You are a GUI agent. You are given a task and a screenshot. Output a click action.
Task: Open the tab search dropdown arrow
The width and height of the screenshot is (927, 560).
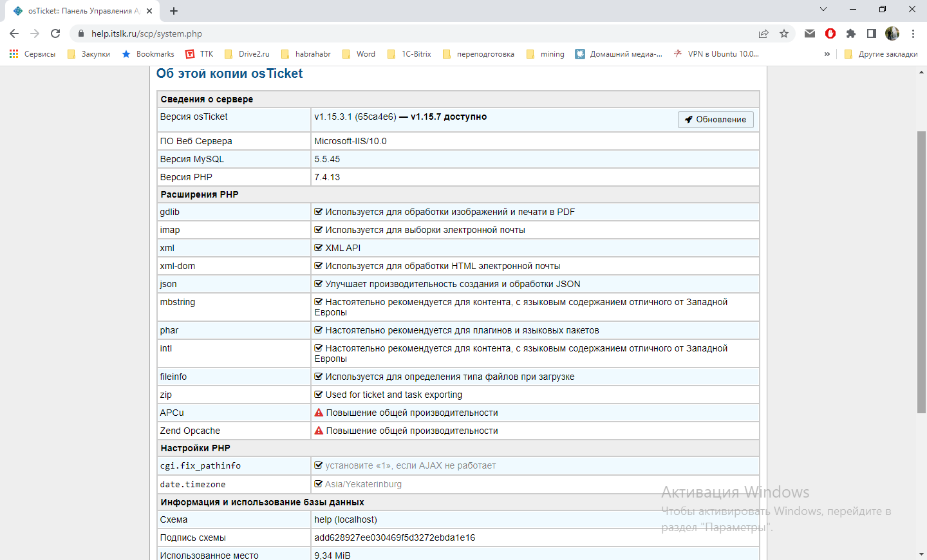pyautogui.click(x=823, y=10)
